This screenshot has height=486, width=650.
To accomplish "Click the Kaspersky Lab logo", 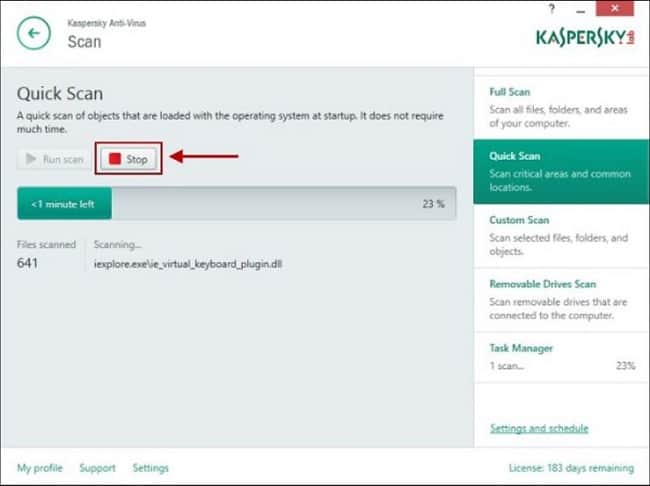I will pos(585,37).
